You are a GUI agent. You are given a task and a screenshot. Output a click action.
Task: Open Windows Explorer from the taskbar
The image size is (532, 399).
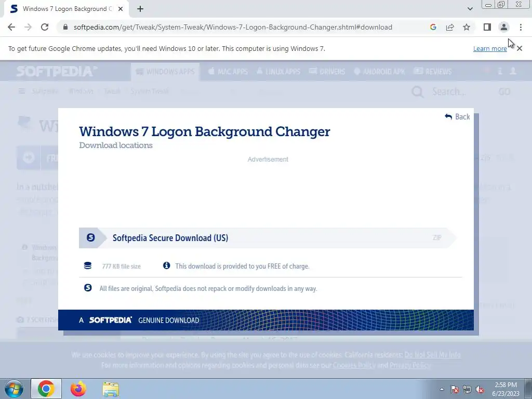[x=111, y=389]
